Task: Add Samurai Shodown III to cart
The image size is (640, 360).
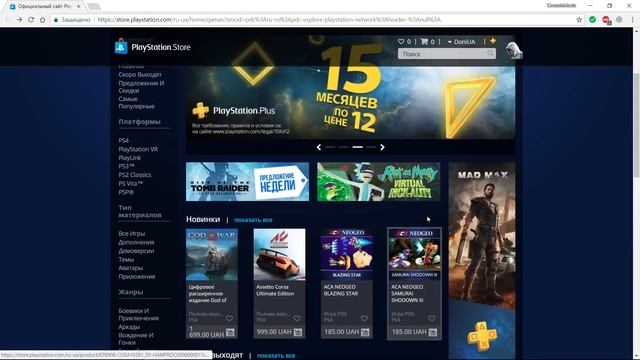Action: 433,332
